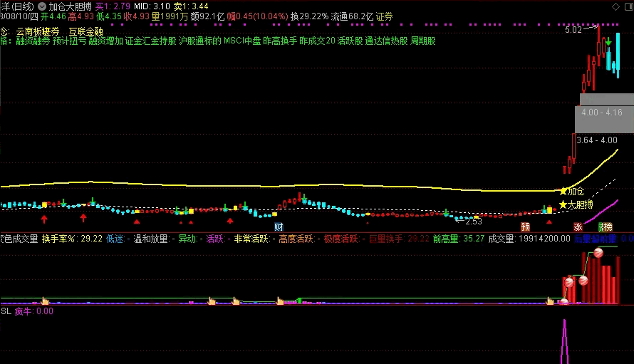The width and height of the screenshot is (634, 364).
Task: Click the 幅0.45(10.04%) change value
Action: coord(258,16)
